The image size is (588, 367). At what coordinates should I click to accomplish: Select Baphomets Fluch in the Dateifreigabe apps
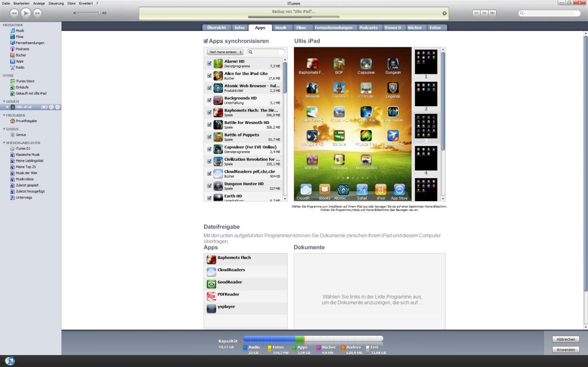245,260
